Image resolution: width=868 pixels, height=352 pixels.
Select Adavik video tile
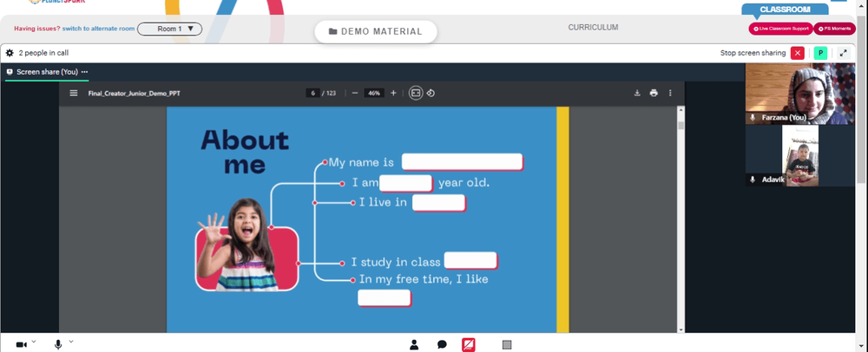[800, 156]
